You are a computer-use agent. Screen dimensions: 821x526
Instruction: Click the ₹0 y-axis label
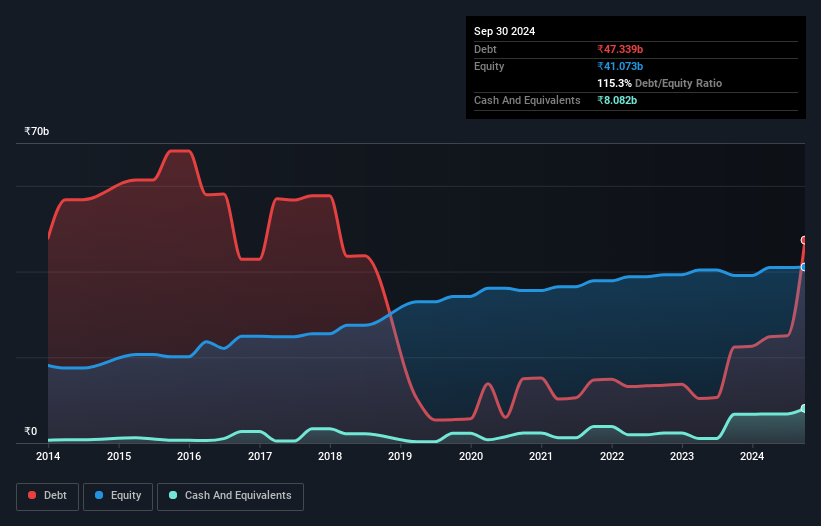pyautogui.click(x=31, y=431)
